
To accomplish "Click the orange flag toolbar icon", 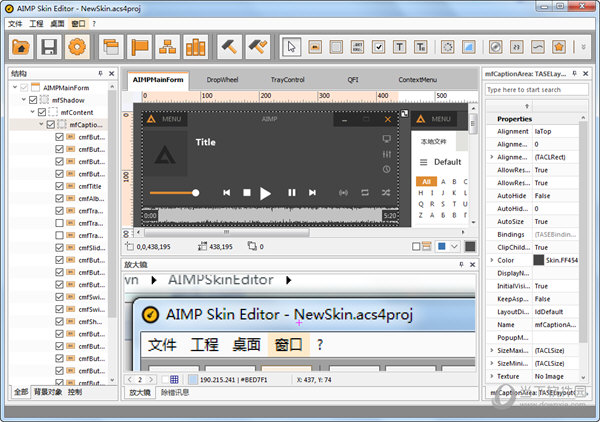I will 139,47.
